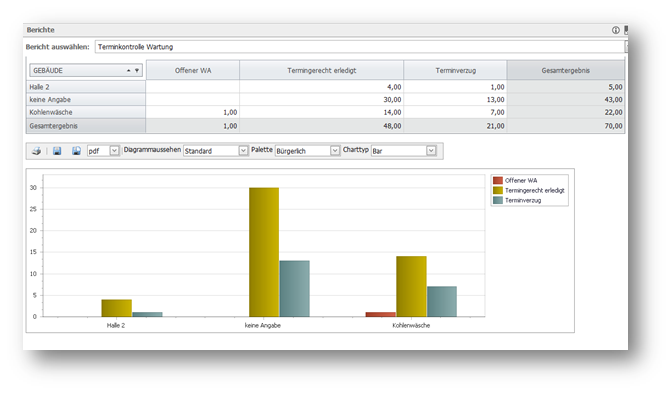Click the 48,00 total cell
Viewport: 671px width, 393px height.
pos(321,126)
